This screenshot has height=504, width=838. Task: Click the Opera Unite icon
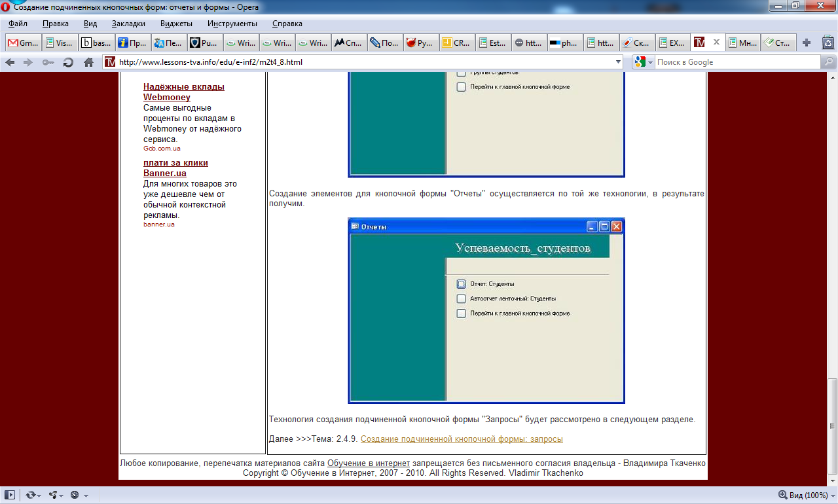(x=54, y=495)
